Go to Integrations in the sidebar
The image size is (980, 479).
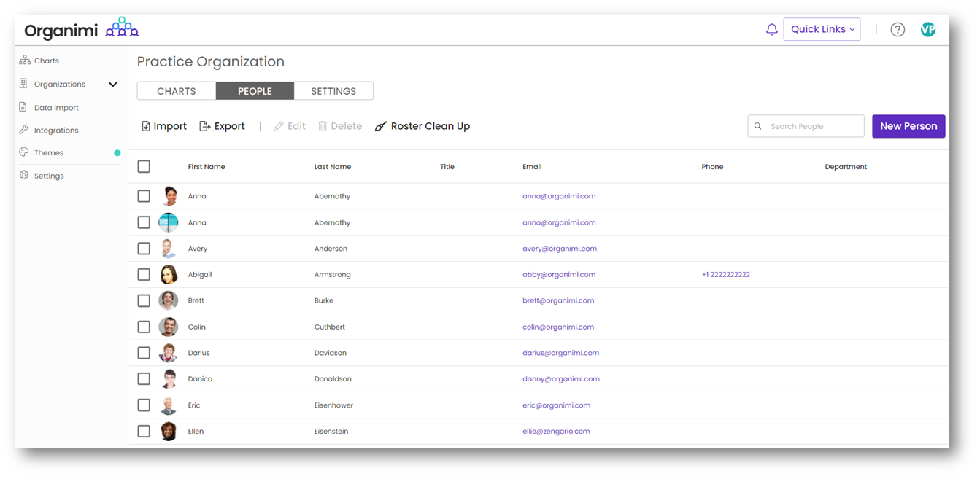coord(55,131)
